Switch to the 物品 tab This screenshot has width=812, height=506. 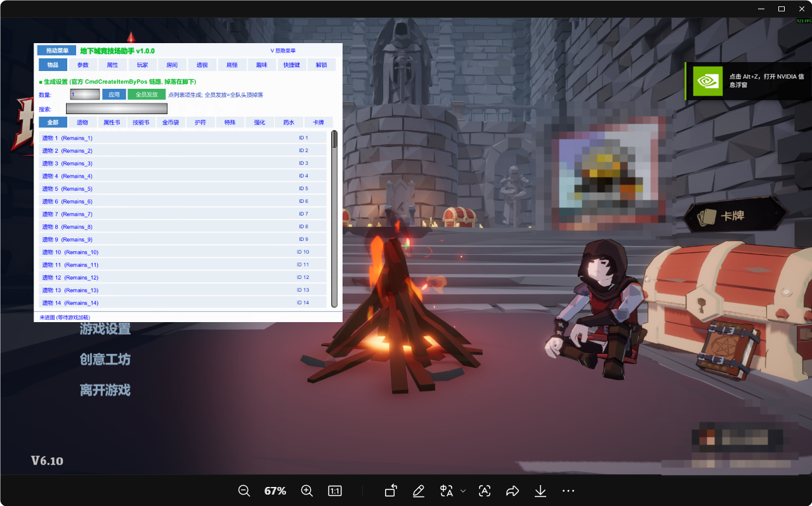click(53, 65)
